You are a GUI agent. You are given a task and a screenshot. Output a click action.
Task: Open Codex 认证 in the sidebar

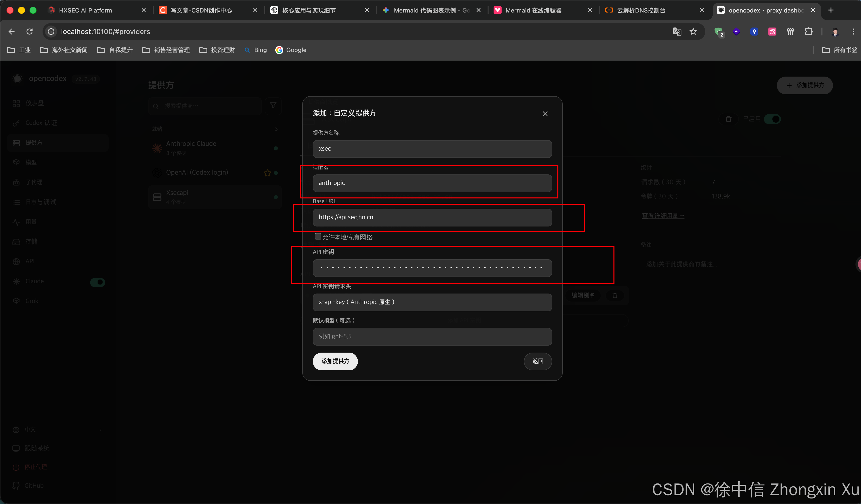click(x=58, y=123)
